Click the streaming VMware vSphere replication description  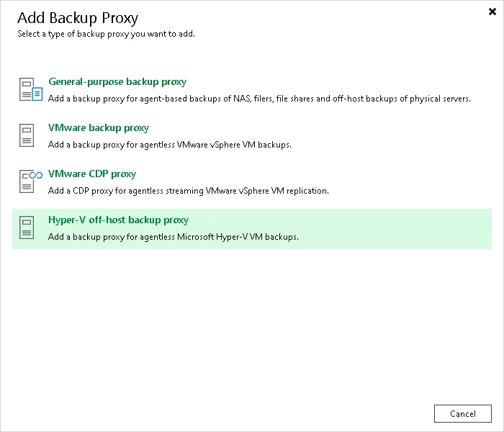(x=188, y=191)
